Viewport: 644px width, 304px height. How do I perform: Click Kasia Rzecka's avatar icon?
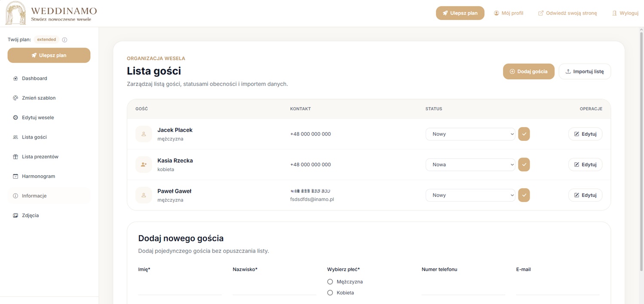(x=144, y=164)
